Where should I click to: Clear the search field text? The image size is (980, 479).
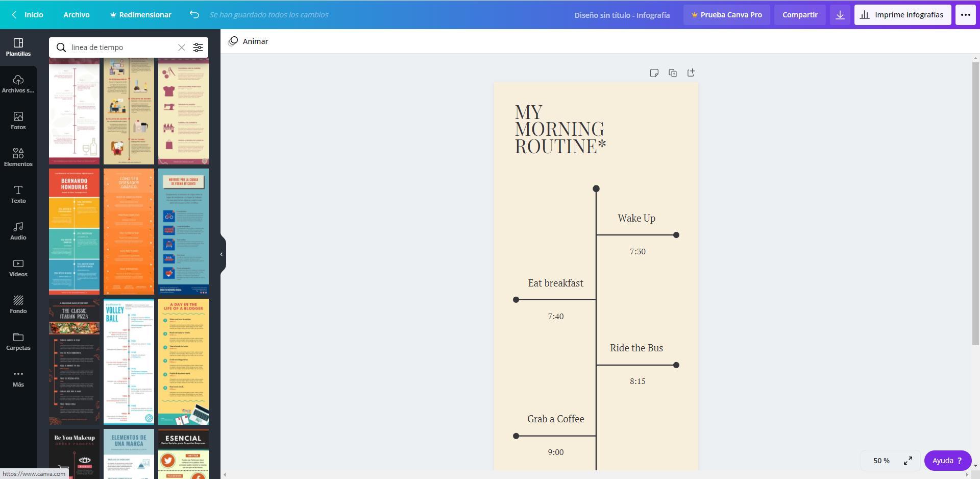pos(181,47)
